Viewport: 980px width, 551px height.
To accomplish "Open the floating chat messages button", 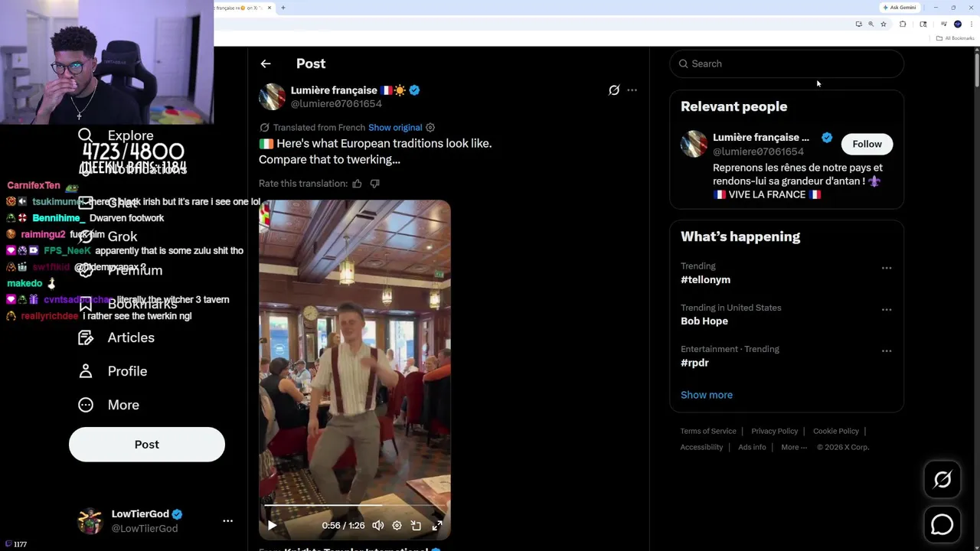I will (942, 524).
